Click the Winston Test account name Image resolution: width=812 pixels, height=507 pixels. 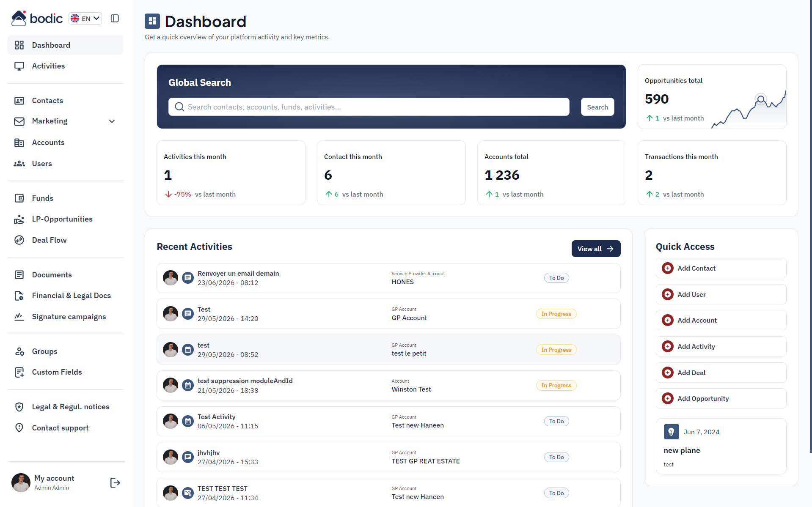411,389
